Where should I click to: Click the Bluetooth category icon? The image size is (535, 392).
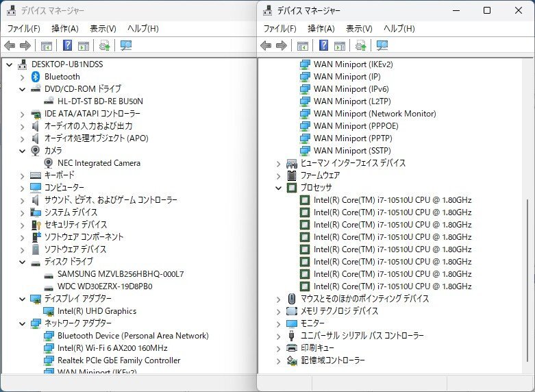(36, 77)
